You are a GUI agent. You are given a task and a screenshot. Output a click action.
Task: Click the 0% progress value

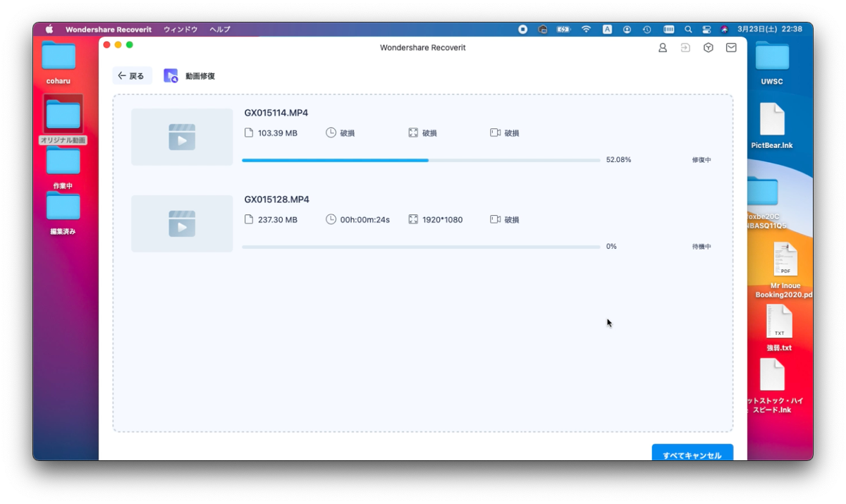tap(611, 247)
